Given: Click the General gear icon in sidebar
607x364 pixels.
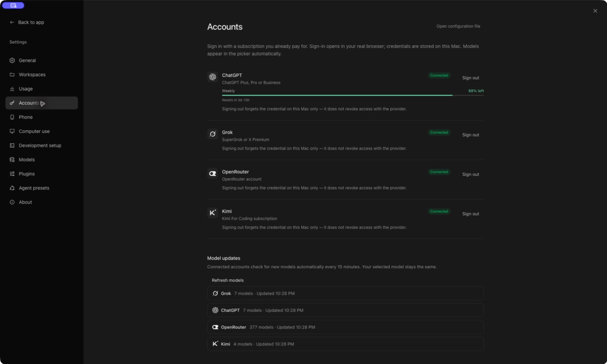Looking at the screenshot, I should click(x=12, y=61).
